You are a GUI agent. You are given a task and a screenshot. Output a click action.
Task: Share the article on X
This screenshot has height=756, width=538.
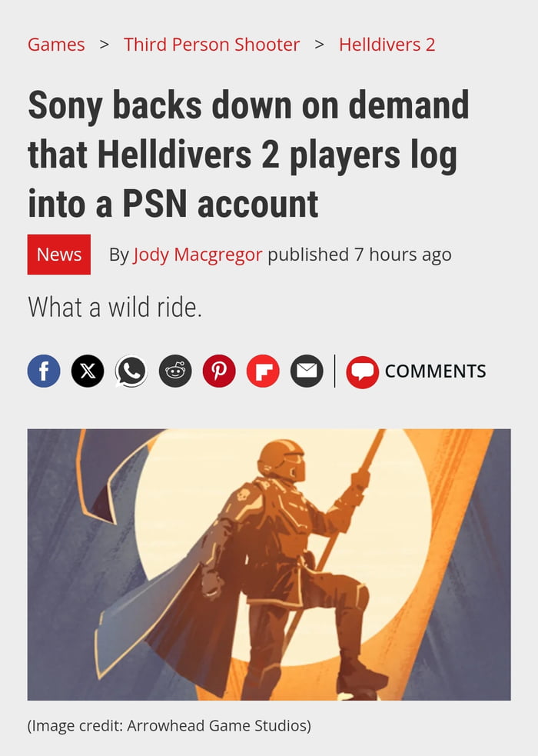click(88, 371)
